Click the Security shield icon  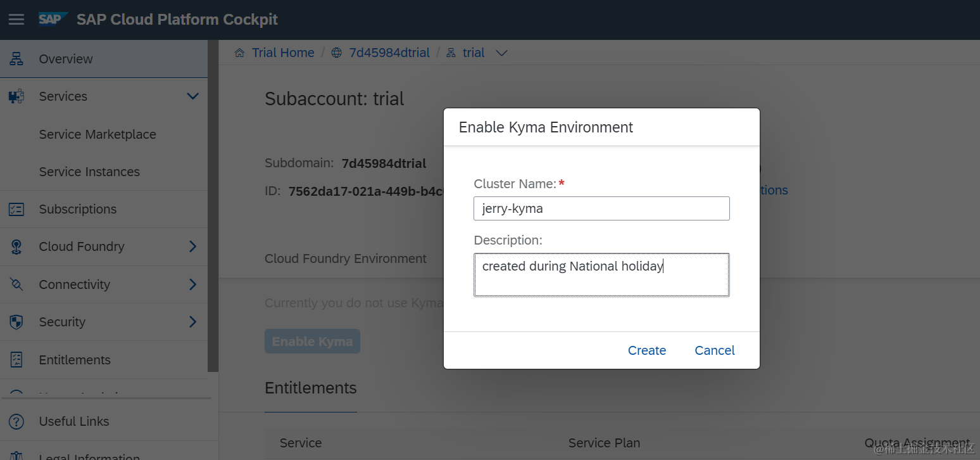[x=16, y=322]
